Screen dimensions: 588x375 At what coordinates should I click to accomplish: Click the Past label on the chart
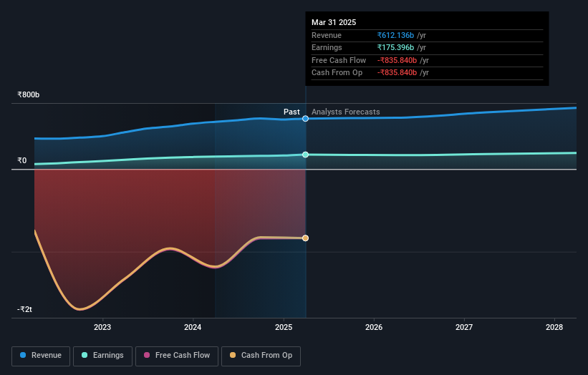point(291,112)
